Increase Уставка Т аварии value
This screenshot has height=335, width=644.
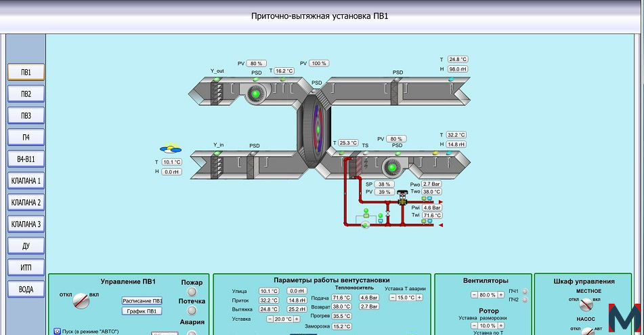tap(419, 298)
